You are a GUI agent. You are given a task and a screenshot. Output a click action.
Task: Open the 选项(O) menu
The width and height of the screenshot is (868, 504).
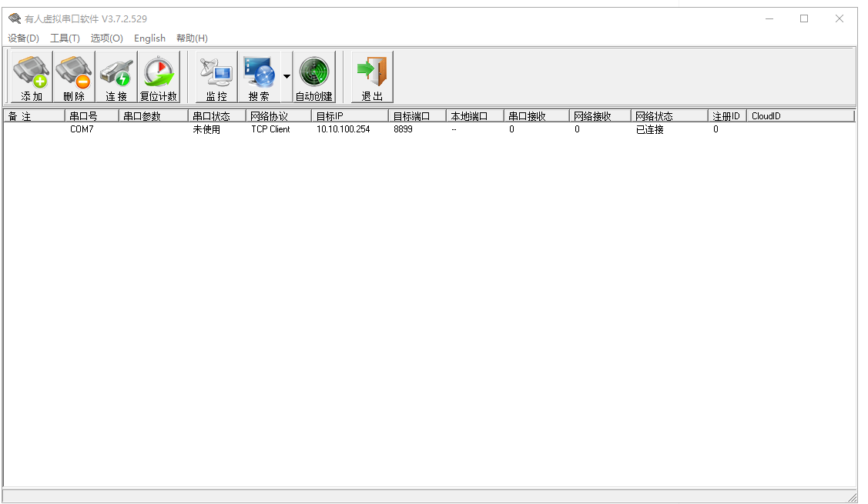click(x=106, y=38)
